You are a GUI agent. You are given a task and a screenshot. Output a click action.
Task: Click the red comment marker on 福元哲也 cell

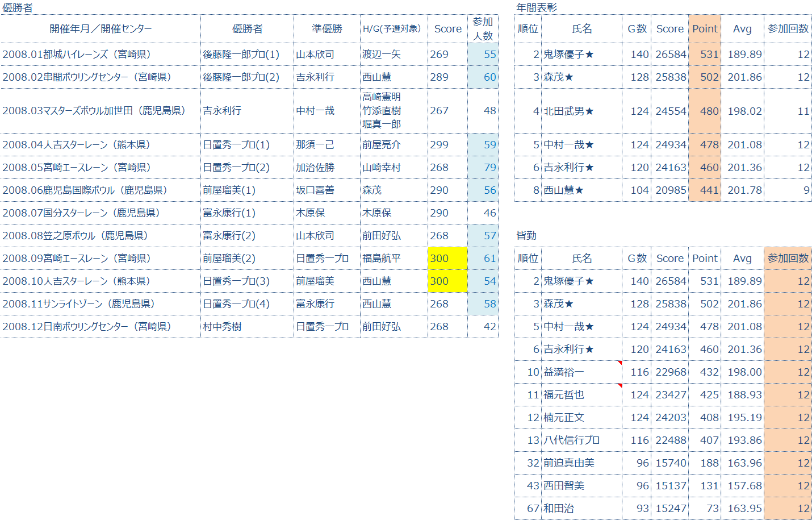[620, 385]
